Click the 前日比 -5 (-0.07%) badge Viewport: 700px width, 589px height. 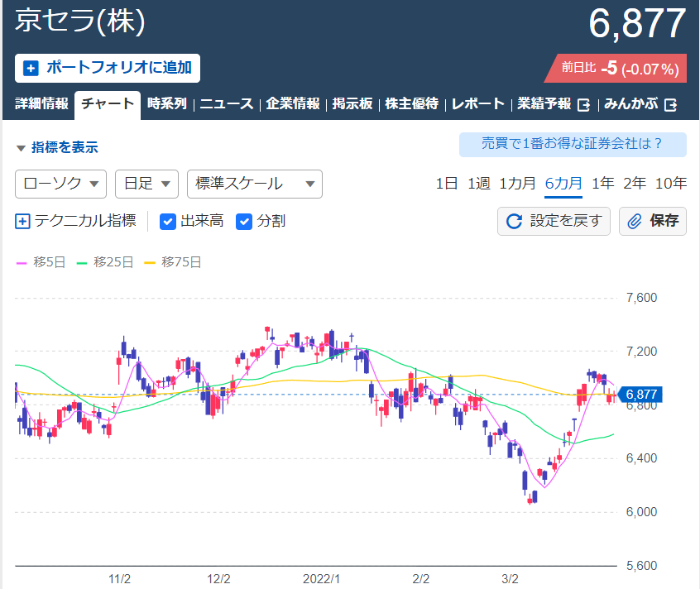(x=616, y=69)
